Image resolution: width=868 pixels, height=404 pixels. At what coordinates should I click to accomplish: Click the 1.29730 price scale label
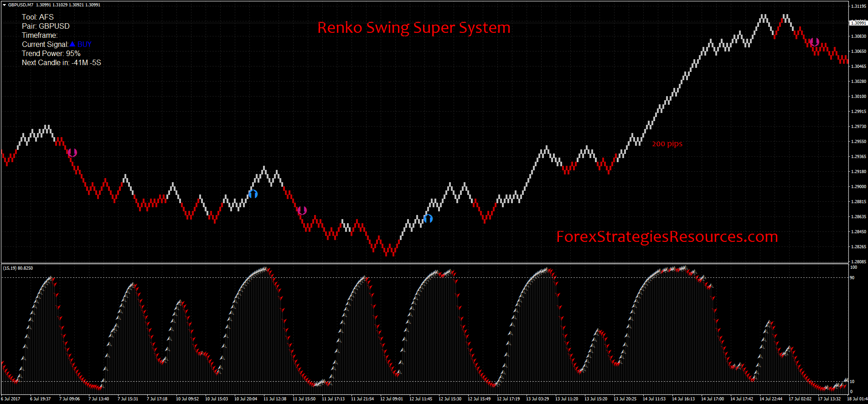point(858,126)
